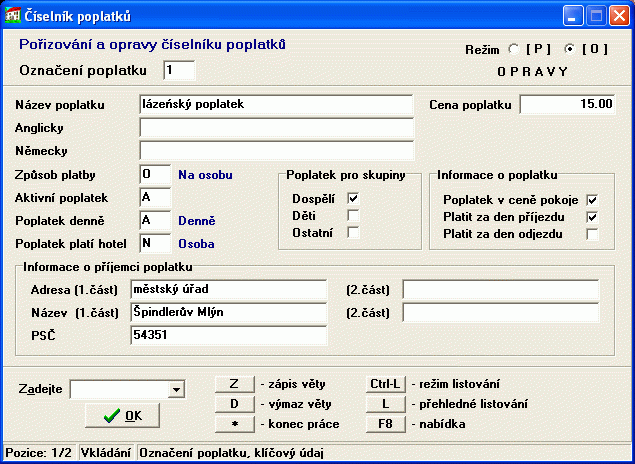Toggle the Dospělí checkbox
Screen dimensions: 635x464
[x=353, y=199]
